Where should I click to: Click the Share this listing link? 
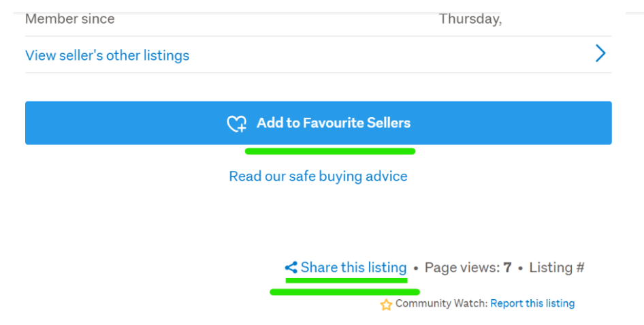click(x=353, y=268)
